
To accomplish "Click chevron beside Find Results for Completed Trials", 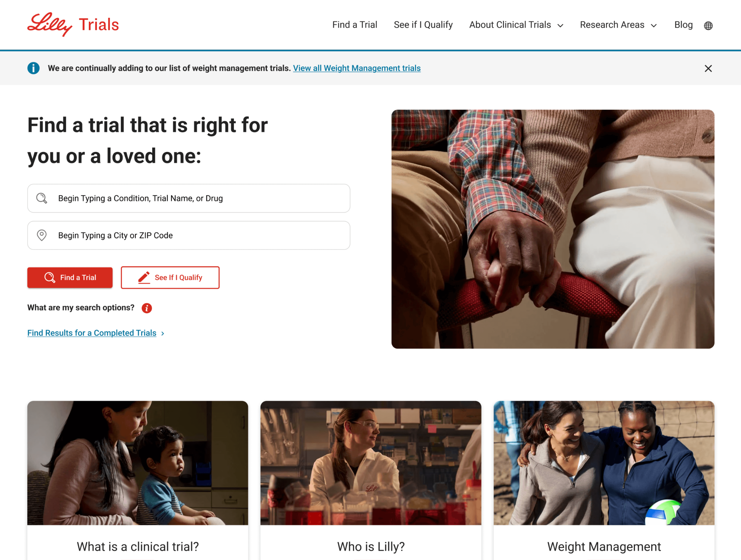I will 162,334.
